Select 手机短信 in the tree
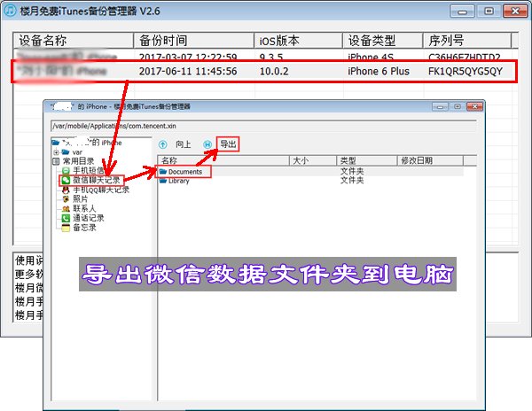The height and width of the screenshot is (411, 532). point(89,170)
